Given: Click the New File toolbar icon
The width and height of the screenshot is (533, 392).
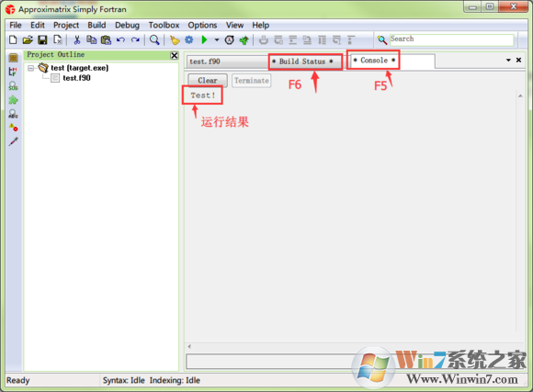Looking at the screenshot, I should [13, 40].
